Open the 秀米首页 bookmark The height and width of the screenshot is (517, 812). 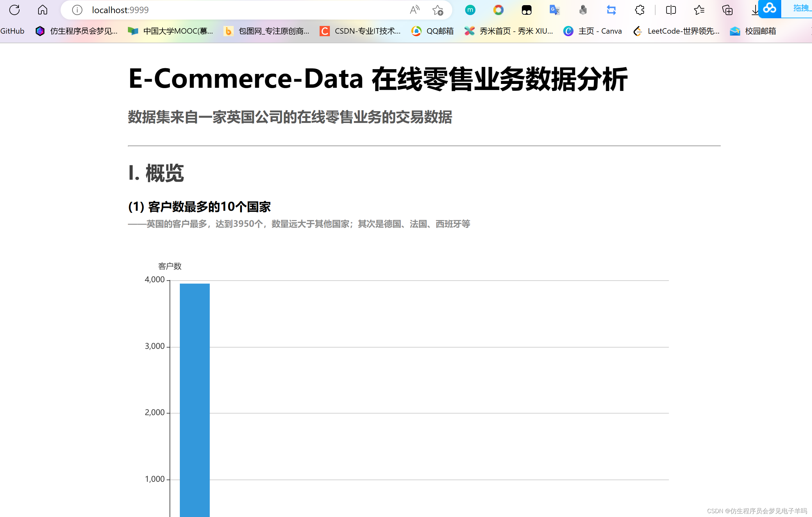tap(508, 31)
